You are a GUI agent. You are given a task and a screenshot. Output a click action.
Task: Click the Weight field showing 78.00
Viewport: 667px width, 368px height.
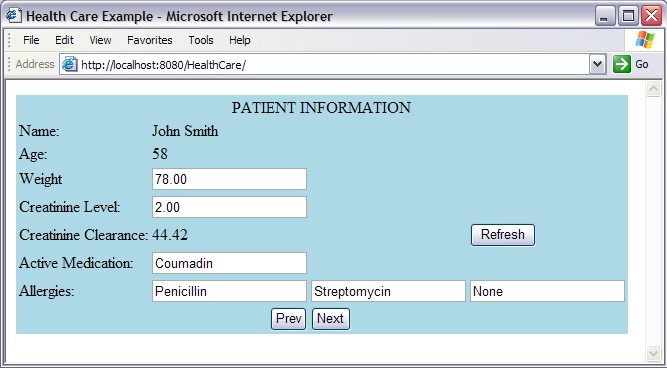(x=229, y=179)
